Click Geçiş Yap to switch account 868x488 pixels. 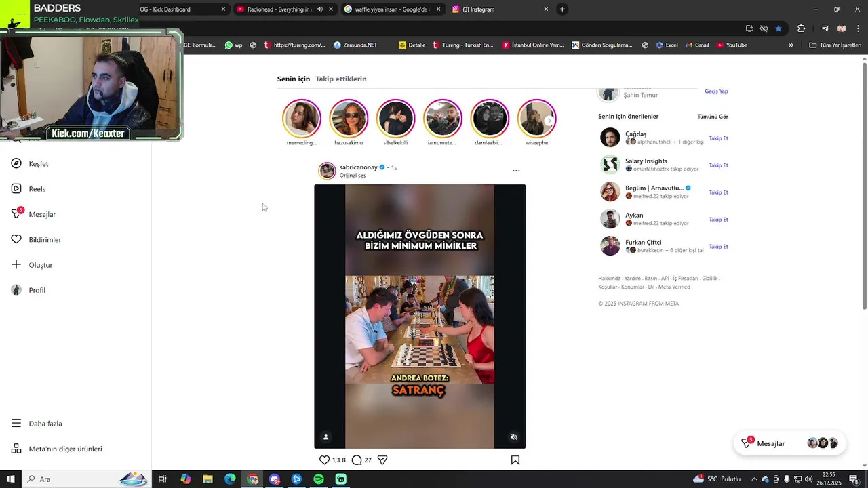coord(716,91)
